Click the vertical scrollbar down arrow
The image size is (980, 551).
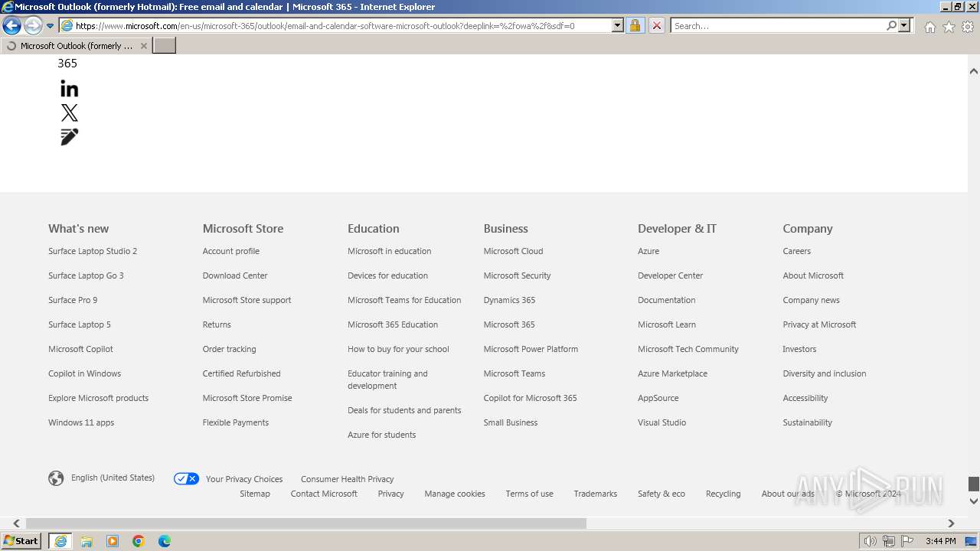pyautogui.click(x=974, y=501)
